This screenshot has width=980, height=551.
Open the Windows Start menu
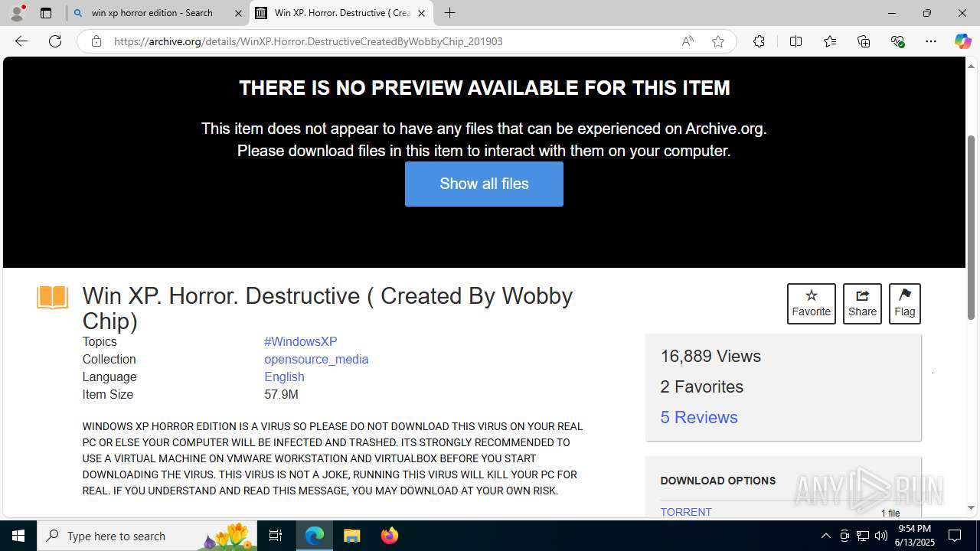click(18, 536)
